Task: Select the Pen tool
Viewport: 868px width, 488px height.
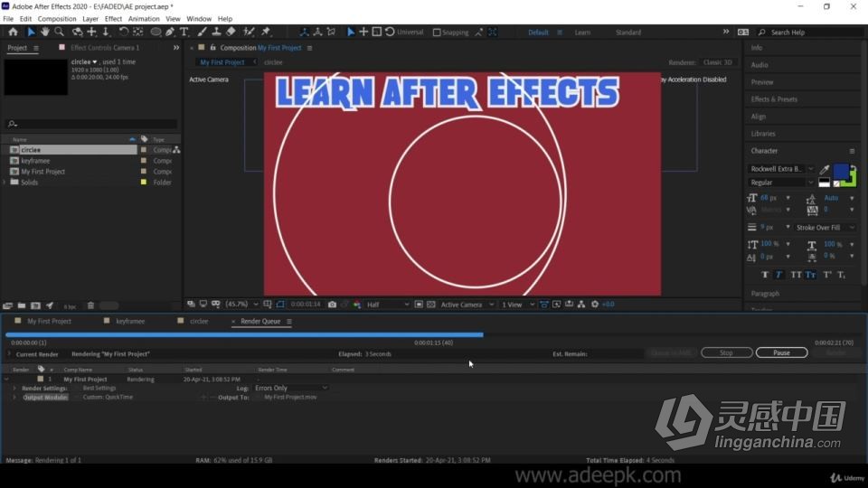Action: [x=170, y=33]
